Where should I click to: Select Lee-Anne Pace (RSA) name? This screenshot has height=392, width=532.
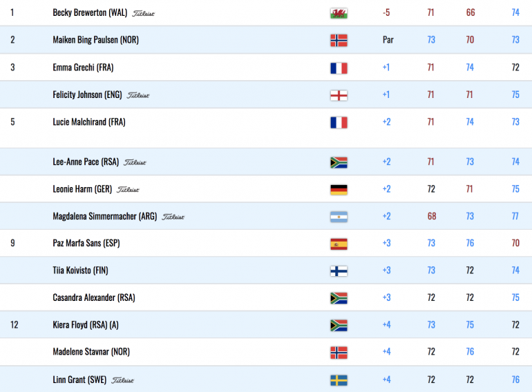click(86, 162)
